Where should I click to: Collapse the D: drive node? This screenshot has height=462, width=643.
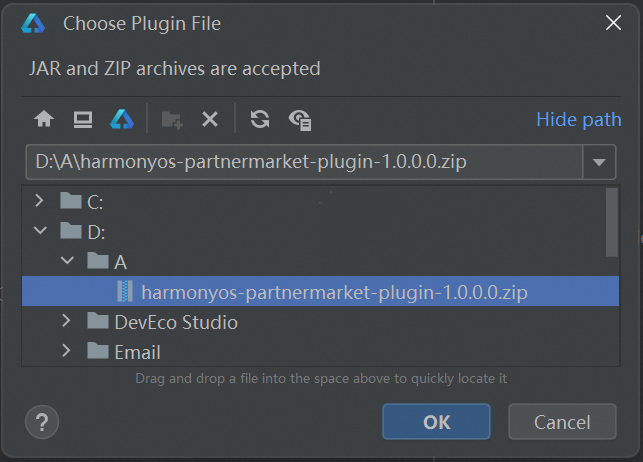click(x=40, y=230)
